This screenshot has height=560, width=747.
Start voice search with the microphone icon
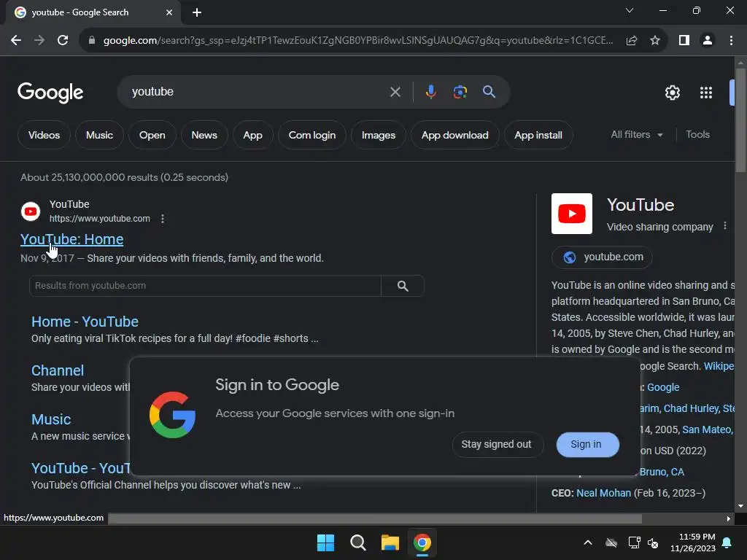pyautogui.click(x=430, y=92)
